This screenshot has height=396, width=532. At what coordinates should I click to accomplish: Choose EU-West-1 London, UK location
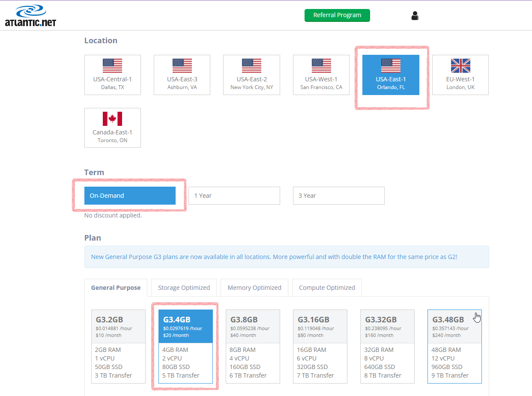pyautogui.click(x=460, y=75)
